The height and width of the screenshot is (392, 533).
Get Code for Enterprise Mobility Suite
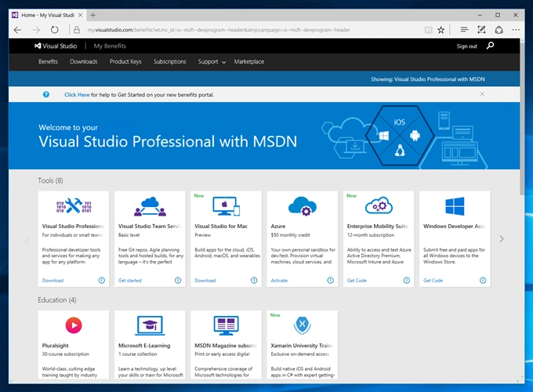(x=357, y=281)
